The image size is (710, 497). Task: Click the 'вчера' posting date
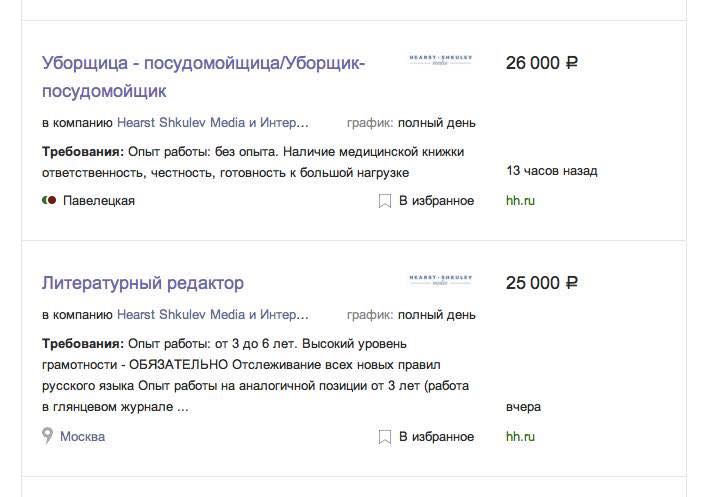(524, 407)
